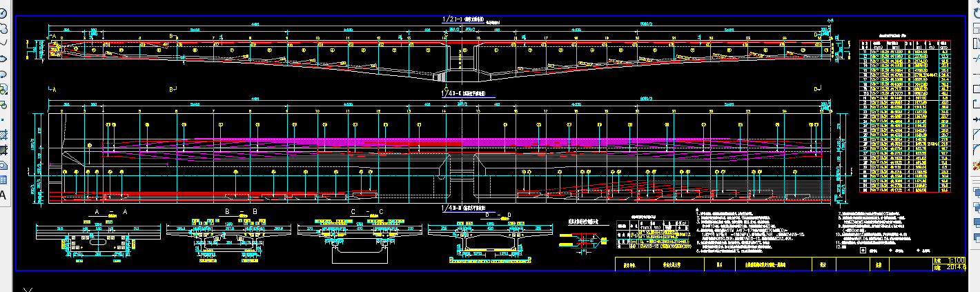Select the Hatch tool
The height and width of the screenshot is (292, 980).
coord(3,134)
